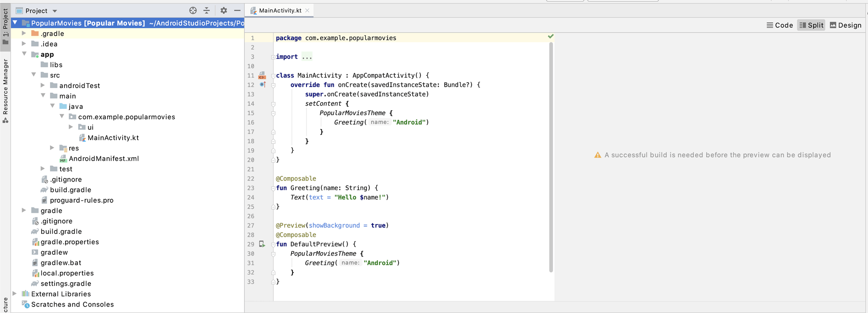The height and width of the screenshot is (313, 868).
Task: Select Scratches and Consoles
Action: click(x=72, y=304)
